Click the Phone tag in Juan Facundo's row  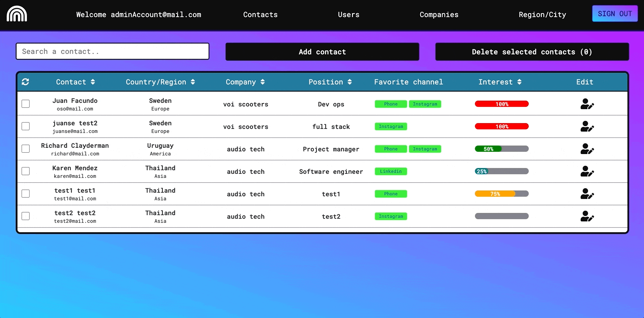[x=391, y=104]
